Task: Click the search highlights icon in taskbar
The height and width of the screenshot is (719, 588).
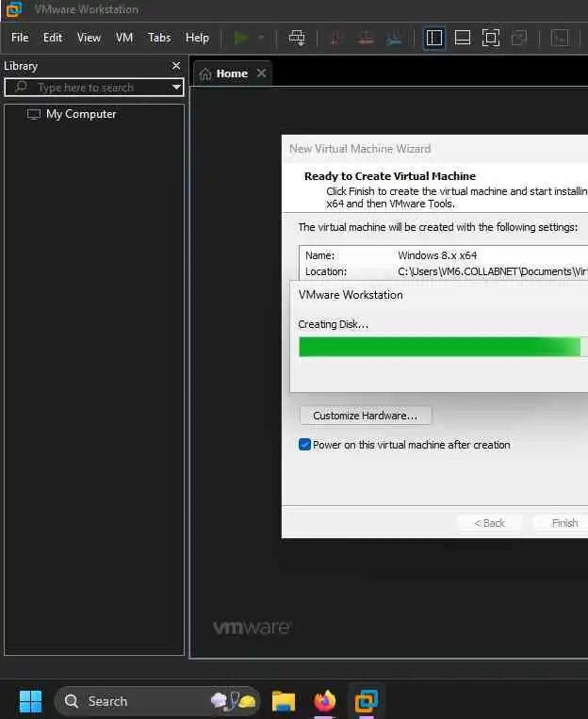Action: coord(233,701)
